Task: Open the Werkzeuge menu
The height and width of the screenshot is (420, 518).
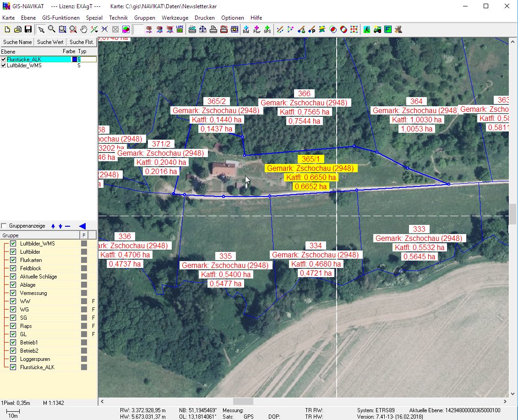Action: tap(174, 18)
